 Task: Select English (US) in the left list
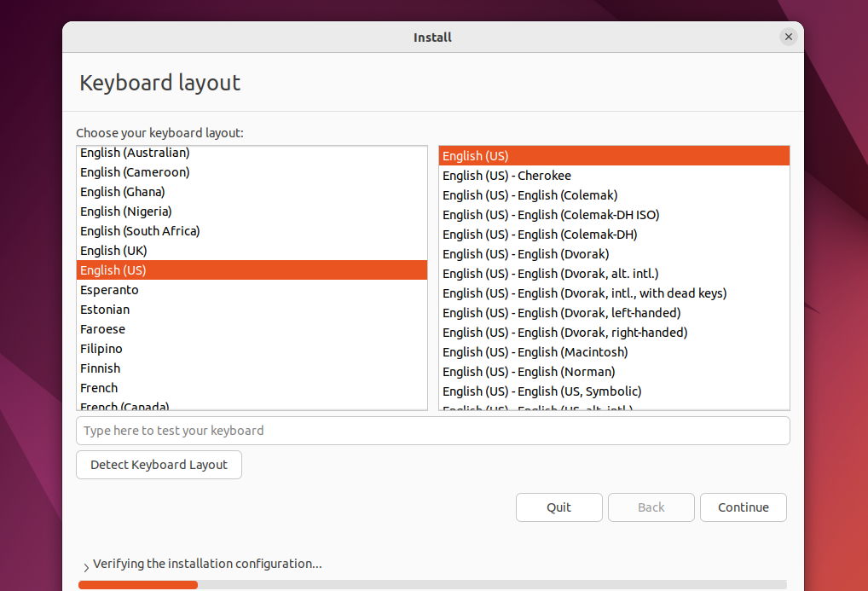pyautogui.click(x=252, y=270)
